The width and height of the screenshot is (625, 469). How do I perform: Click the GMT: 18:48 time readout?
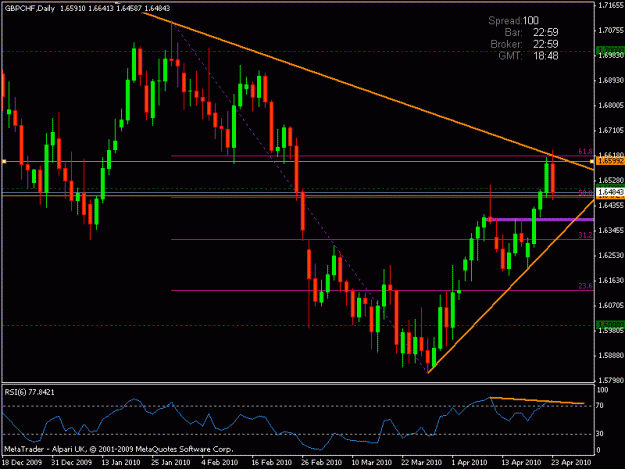(528, 55)
